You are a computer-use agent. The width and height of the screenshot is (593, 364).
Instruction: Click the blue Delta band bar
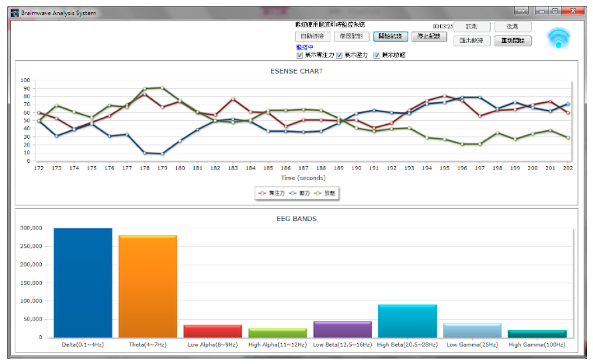[x=83, y=283]
